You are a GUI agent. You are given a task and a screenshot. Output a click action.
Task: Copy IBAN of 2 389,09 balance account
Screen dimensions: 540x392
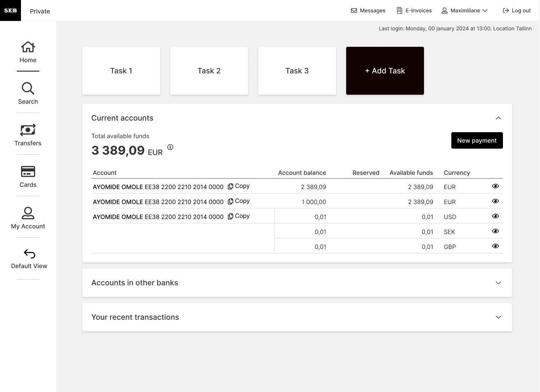coord(239,186)
